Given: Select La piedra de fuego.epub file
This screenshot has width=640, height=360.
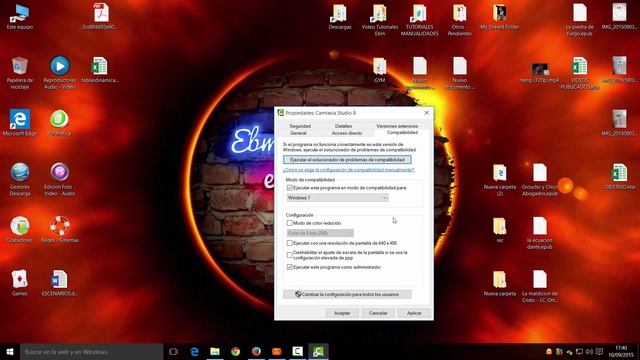Looking at the screenshot, I should (x=580, y=20).
